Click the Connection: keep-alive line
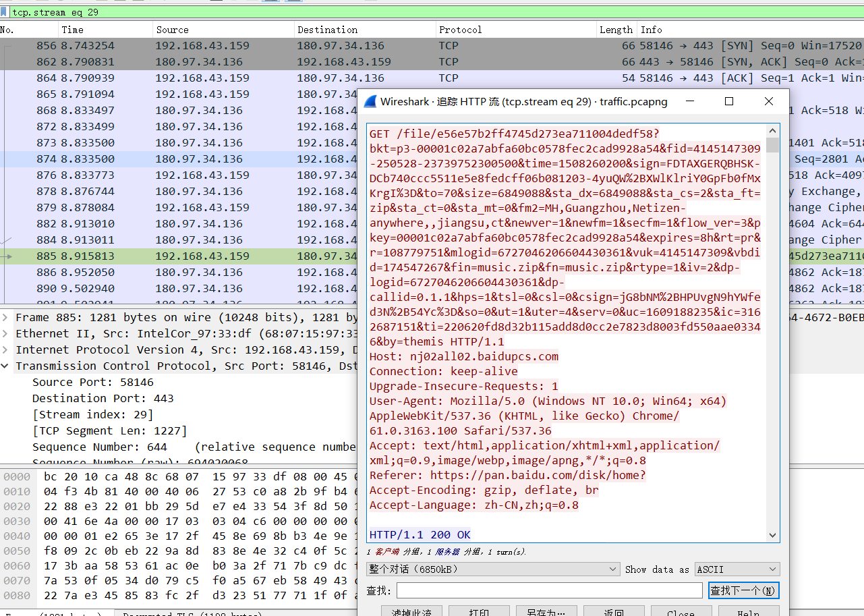864x616 pixels. [x=444, y=371]
